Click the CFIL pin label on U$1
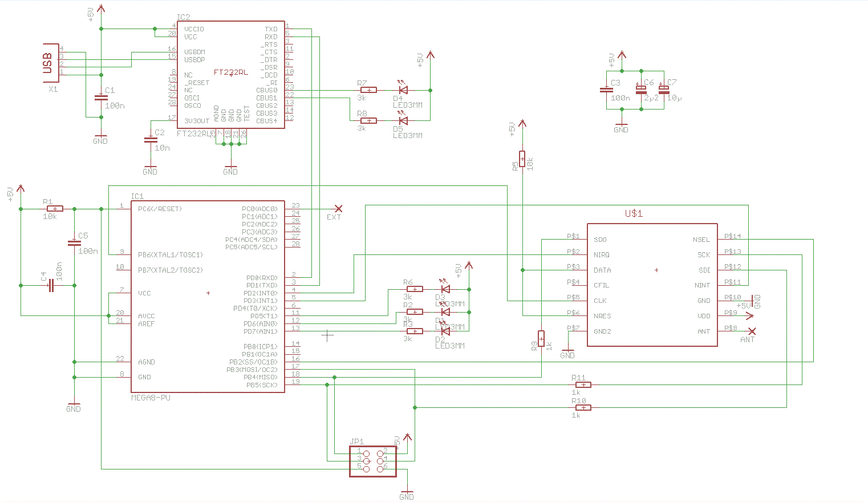 pos(602,285)
